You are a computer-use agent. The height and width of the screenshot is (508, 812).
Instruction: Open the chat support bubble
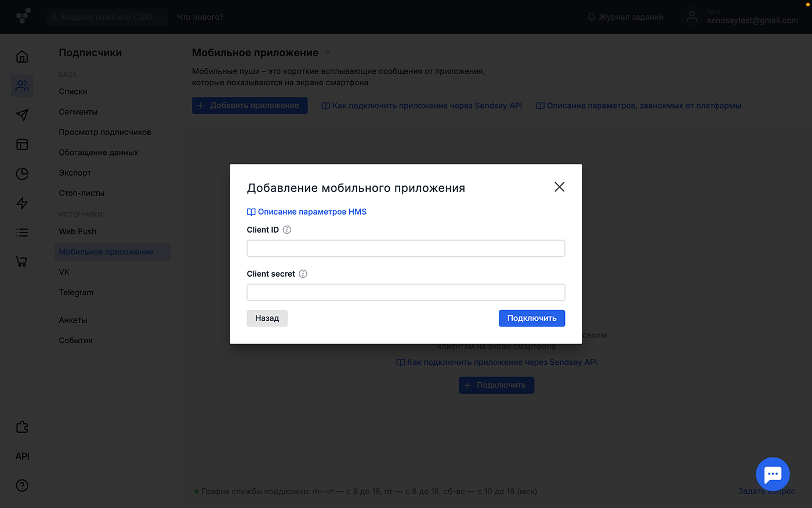point(773,474)
